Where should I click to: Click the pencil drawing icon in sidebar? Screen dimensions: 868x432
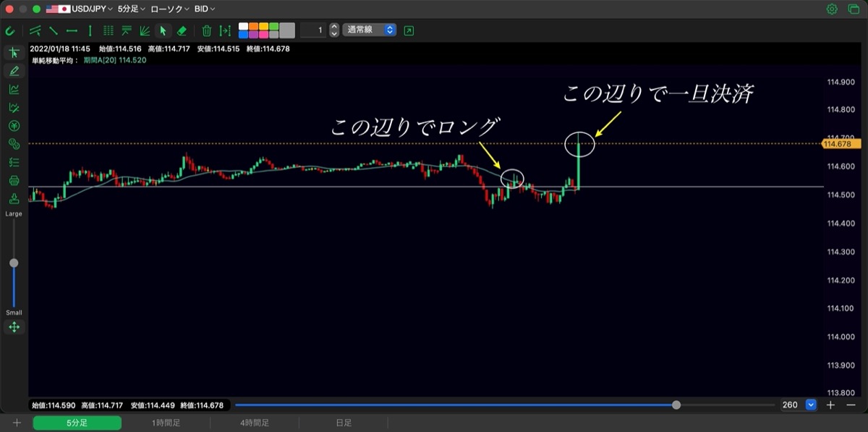click(14, 71)
